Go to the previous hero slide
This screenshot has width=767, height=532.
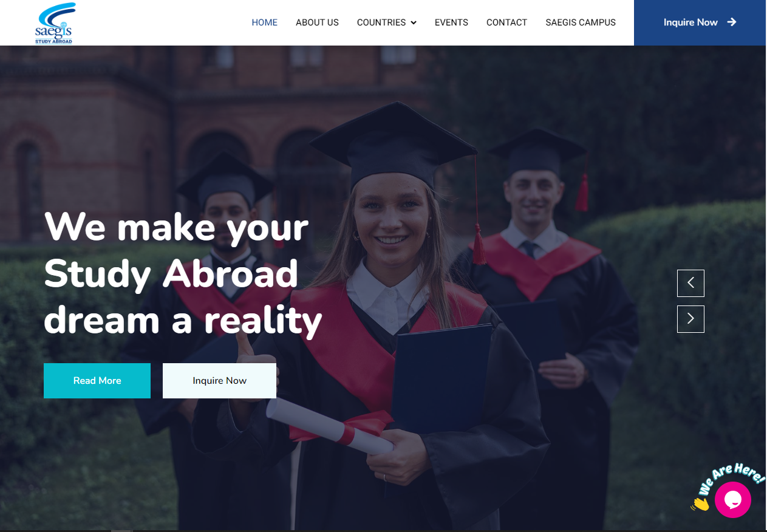[x=690, y=283]
